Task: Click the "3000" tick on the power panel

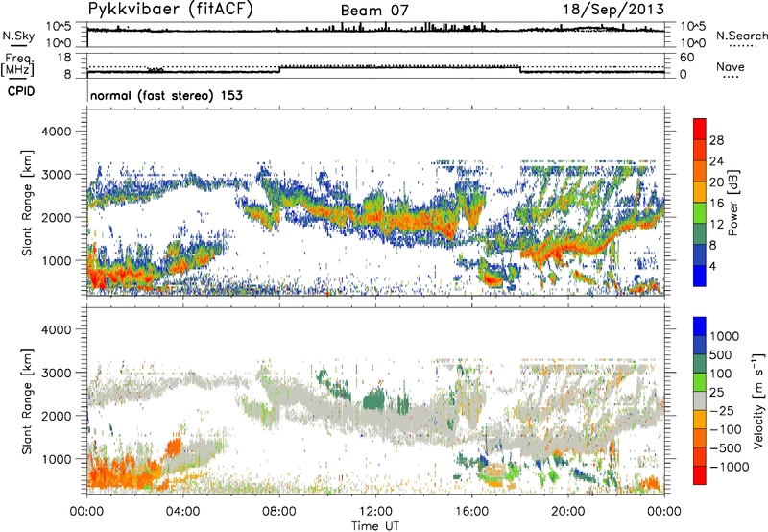Action: [x=57, y=175]
